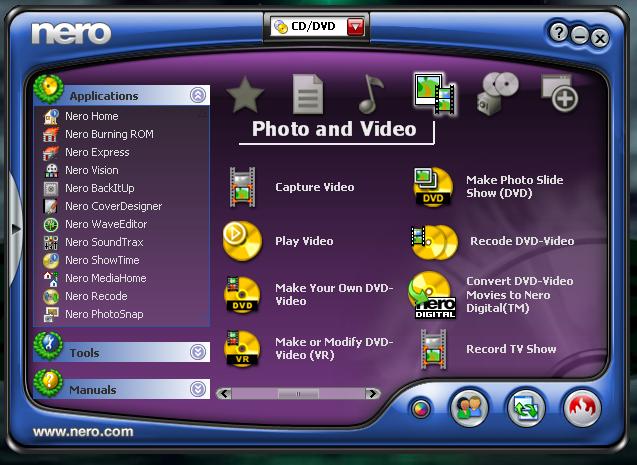Click the Tools panel header
The width and height of the screenshot is (637, 465).
(122, 352)
